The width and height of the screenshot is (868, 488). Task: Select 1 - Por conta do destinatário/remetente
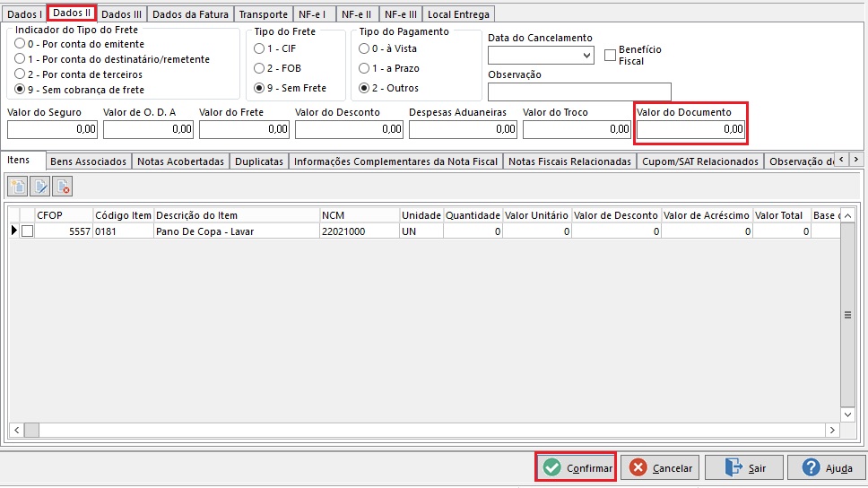pos(20,58)
